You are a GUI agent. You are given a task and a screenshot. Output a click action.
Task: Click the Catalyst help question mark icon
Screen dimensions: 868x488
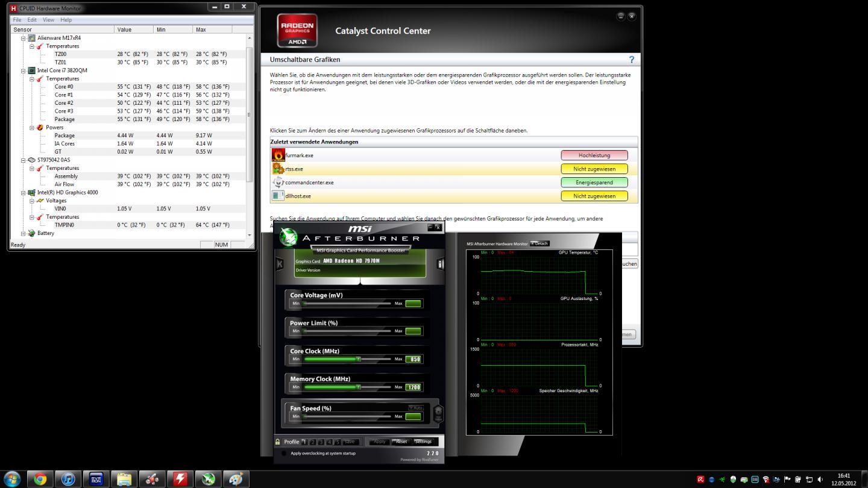tap(632, 60)
